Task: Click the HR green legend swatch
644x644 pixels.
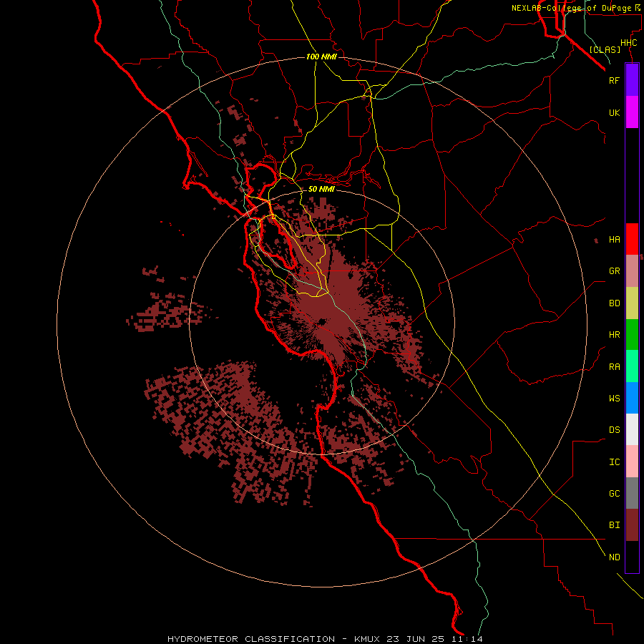Action: [632, 335]
